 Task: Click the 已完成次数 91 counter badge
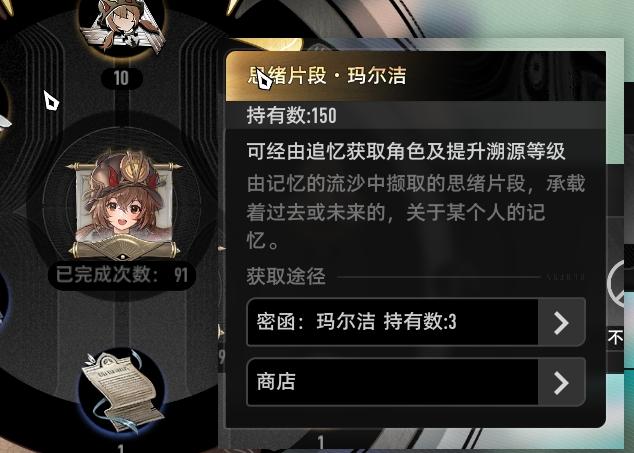(122, 275)
